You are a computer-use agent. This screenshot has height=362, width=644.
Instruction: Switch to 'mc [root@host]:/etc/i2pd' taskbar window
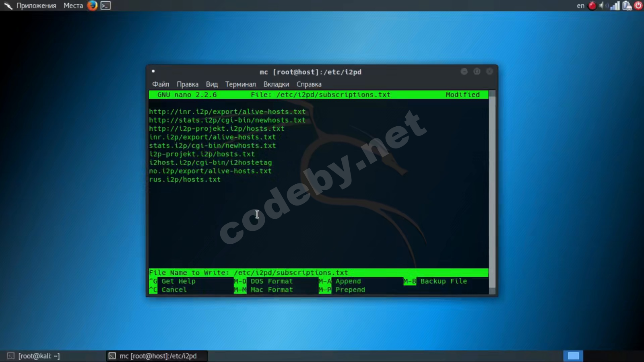click(x=157, y=356)
